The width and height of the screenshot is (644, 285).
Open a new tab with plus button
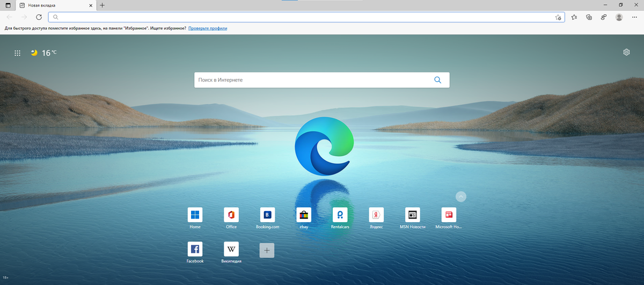click(103, 5)
